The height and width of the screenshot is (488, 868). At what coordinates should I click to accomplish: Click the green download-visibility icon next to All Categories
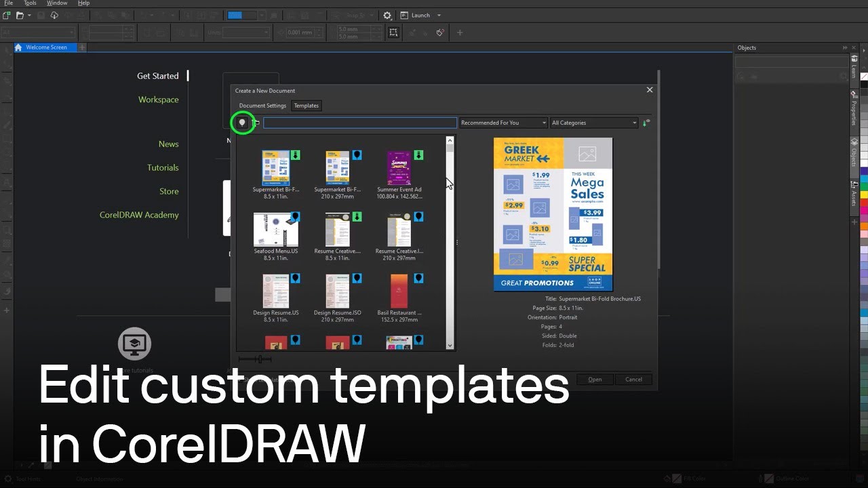(x=646, y=123)
